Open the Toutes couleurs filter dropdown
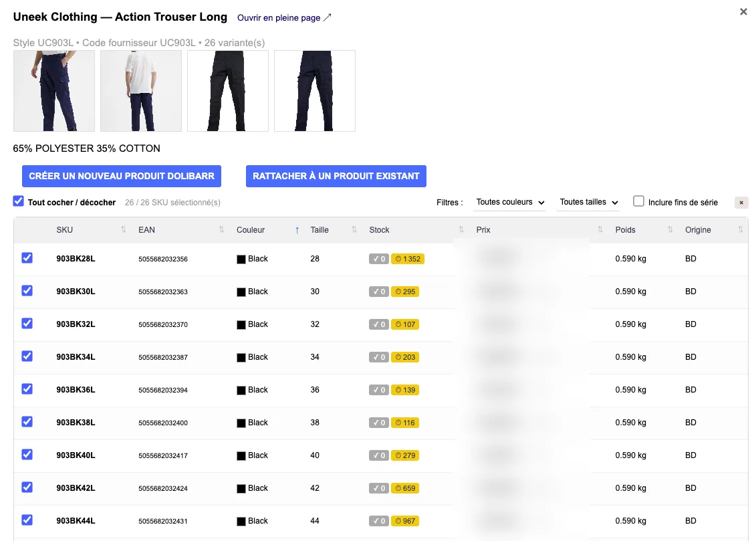The image size is (756, 541). (x=510, y=203)
